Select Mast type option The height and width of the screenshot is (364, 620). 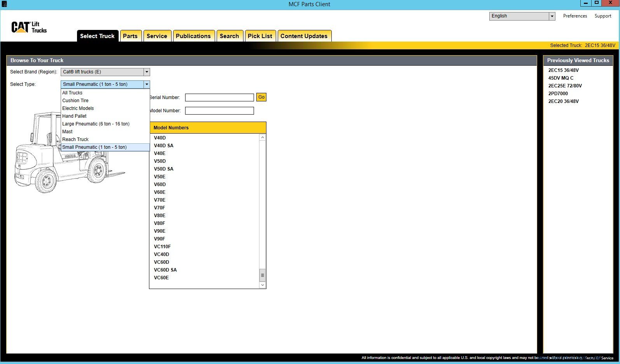coord(105,132)
